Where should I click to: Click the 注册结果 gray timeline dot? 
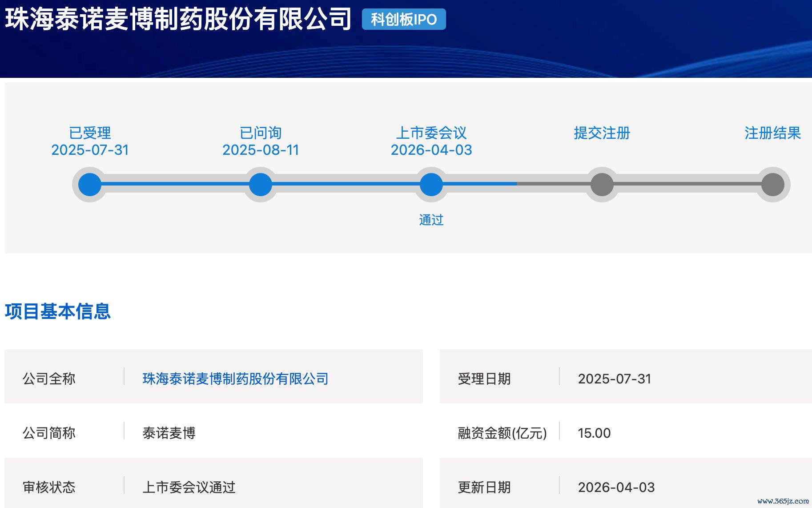[773, 185]
